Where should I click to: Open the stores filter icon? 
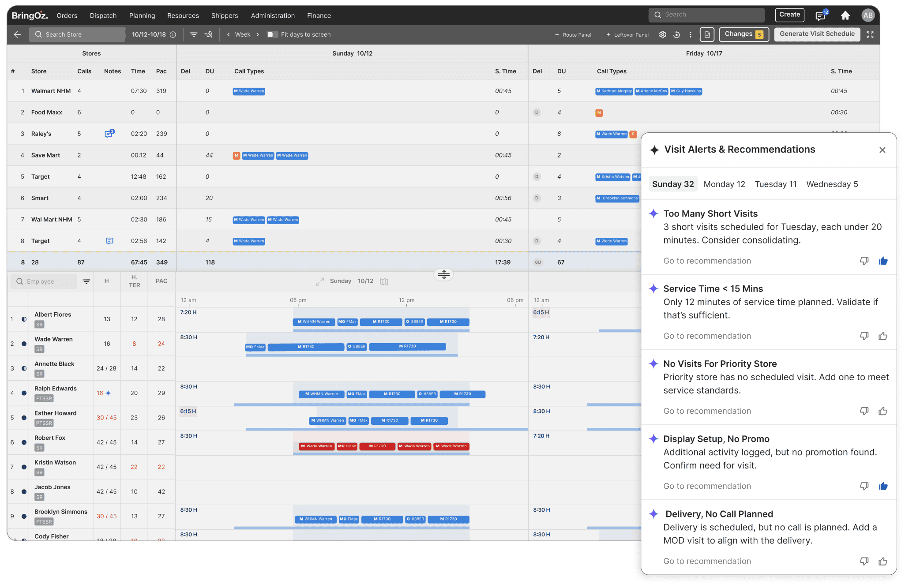194,34
